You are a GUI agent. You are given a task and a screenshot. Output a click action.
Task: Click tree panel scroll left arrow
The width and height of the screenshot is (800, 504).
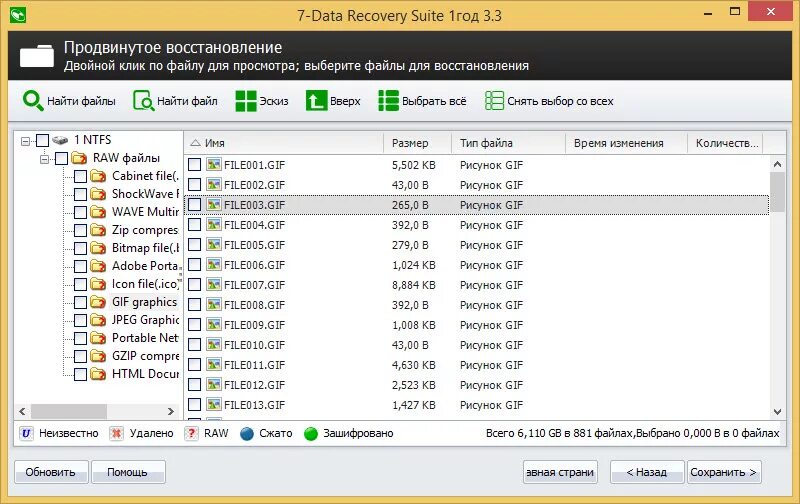click(22, 411)
